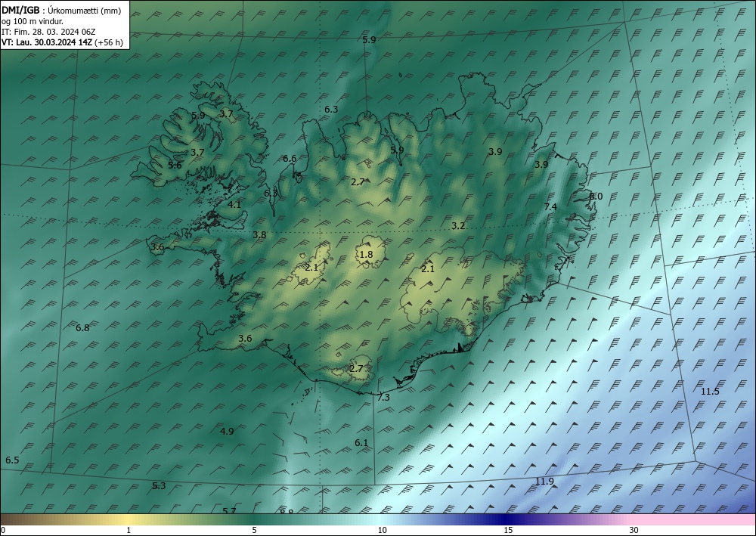Click the 4.9 value on the map
This screenshot has height=536, width=756.
coord(227,431)
